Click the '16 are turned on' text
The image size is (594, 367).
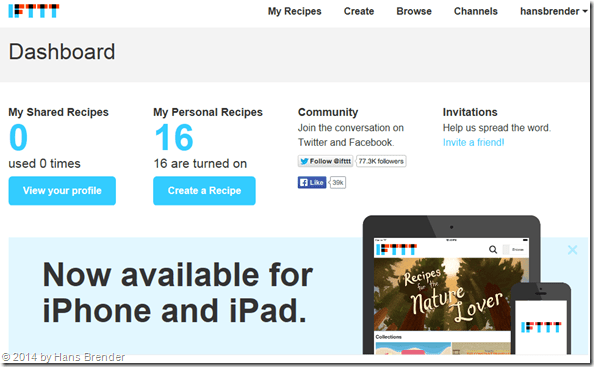(200, 164)
